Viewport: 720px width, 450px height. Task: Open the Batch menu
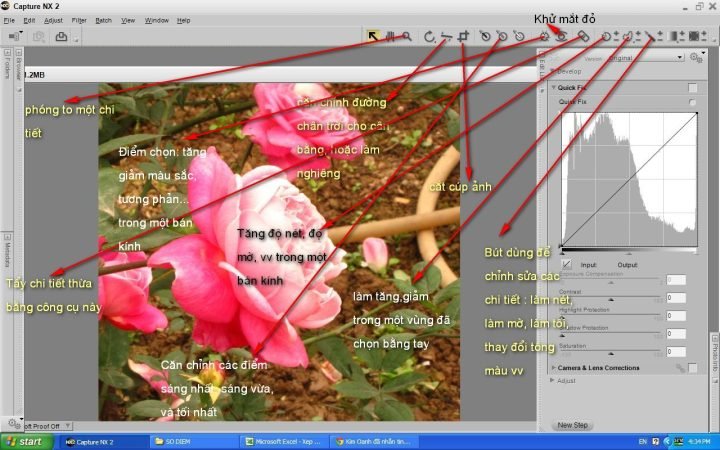tap(103, 20)
